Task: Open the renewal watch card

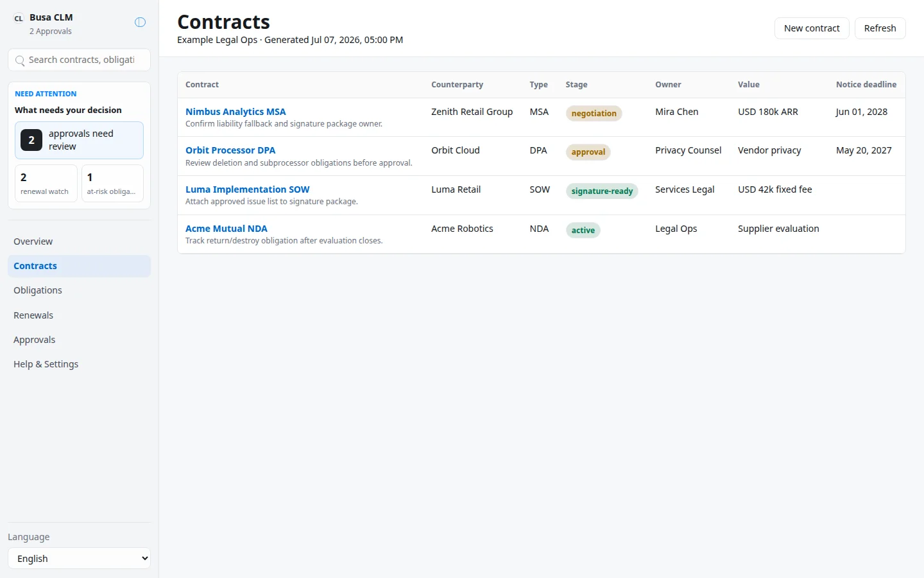Action: click(46, 184)
